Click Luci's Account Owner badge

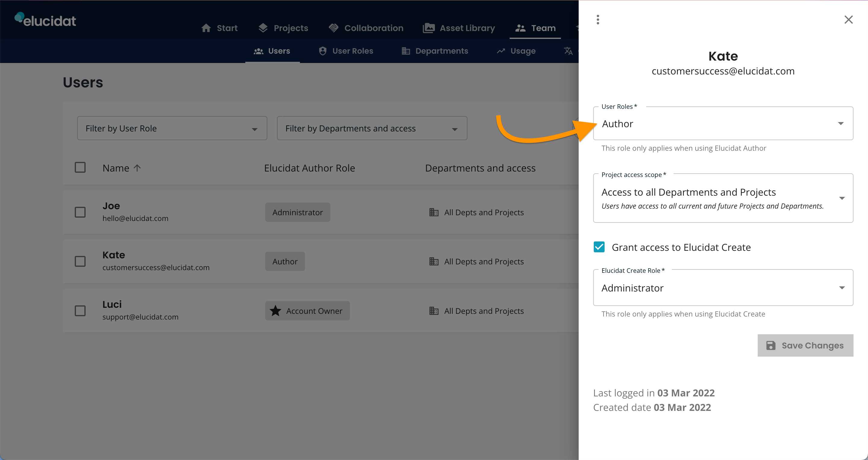tap(307, 311)
